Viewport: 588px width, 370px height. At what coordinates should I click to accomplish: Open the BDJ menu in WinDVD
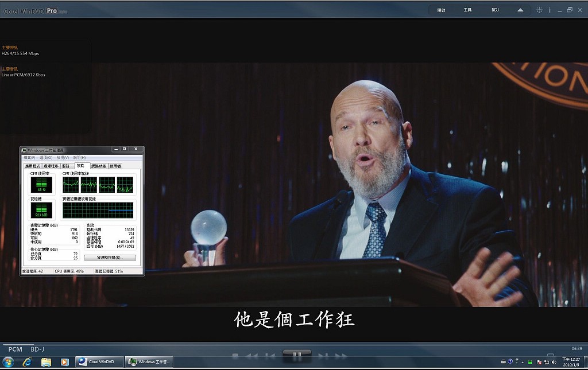click(x=495, y=10)
